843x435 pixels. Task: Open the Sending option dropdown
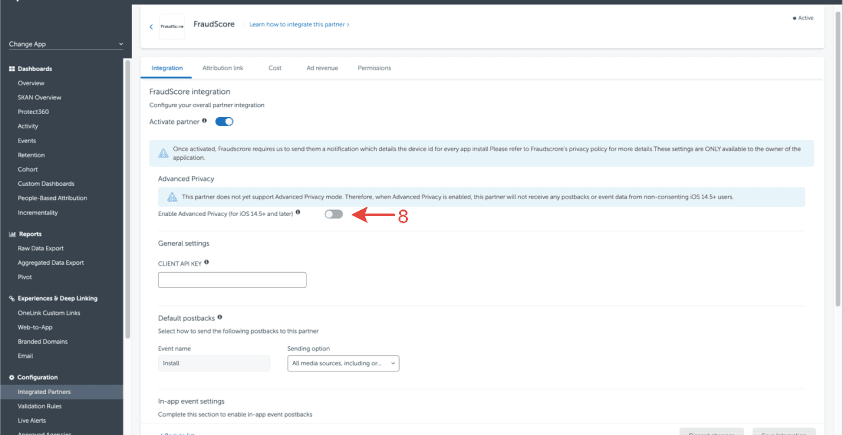pyautogui.click(x=344, y=363)
